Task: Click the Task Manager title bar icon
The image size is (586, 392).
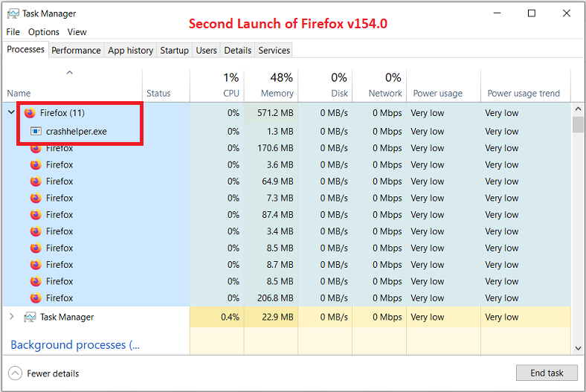Action: tap(13, 14)
